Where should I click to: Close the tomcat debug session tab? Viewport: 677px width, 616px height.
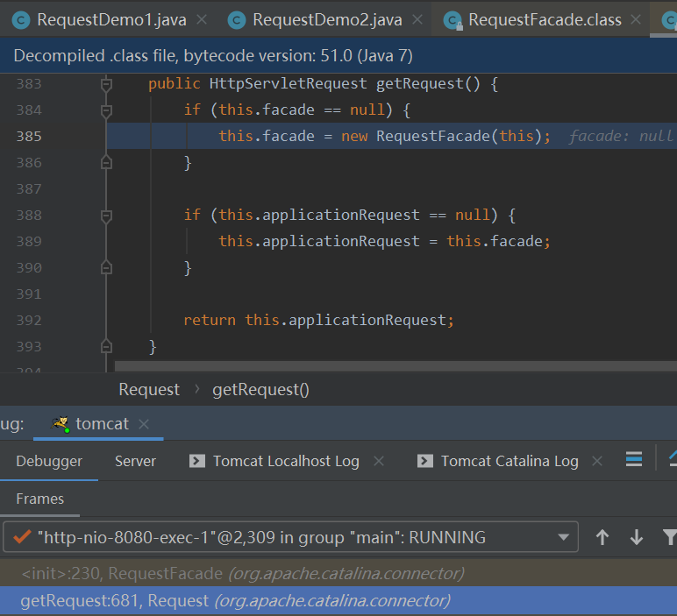coord(145,424)
